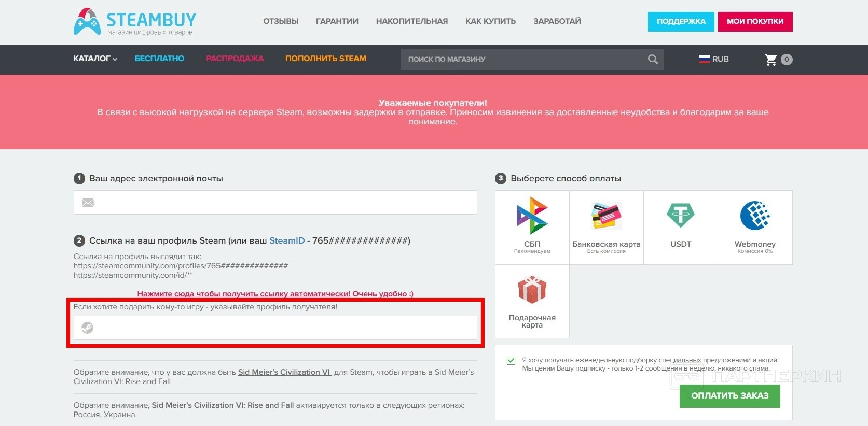
Task: Click the search magnifier icon
Action: click(x=653, y=60)
